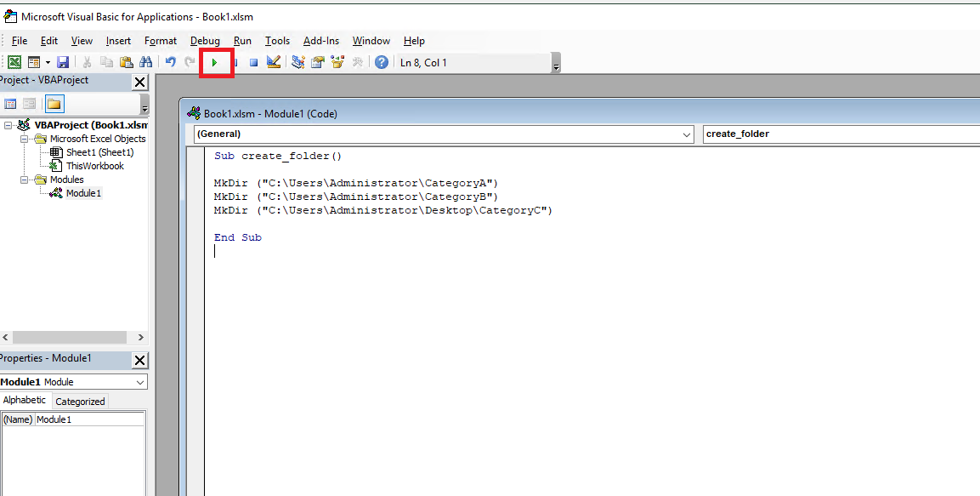Open the Module1 Module properties dropdown
This screenshot has height=496, width=980.
click(x=139, y=382)
